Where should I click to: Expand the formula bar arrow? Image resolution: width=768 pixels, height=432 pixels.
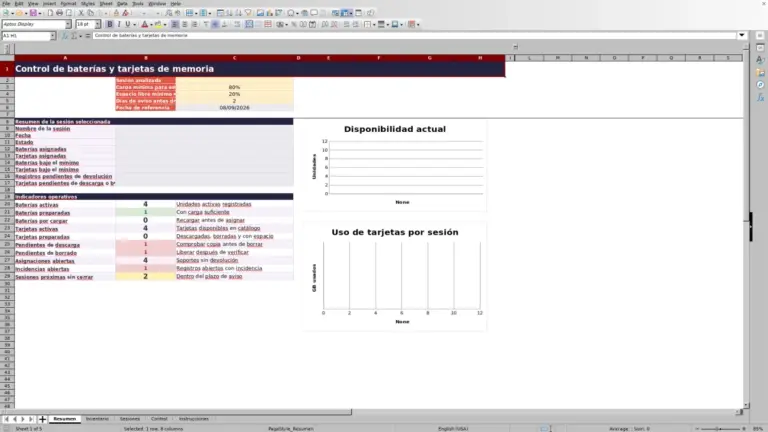pyautogui.click(x=742, y=35)
